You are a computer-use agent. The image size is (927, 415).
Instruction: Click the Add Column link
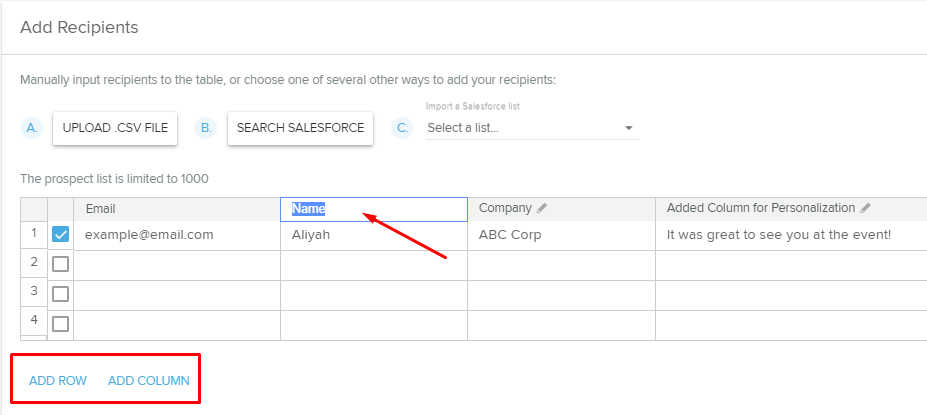coord(148,380)
